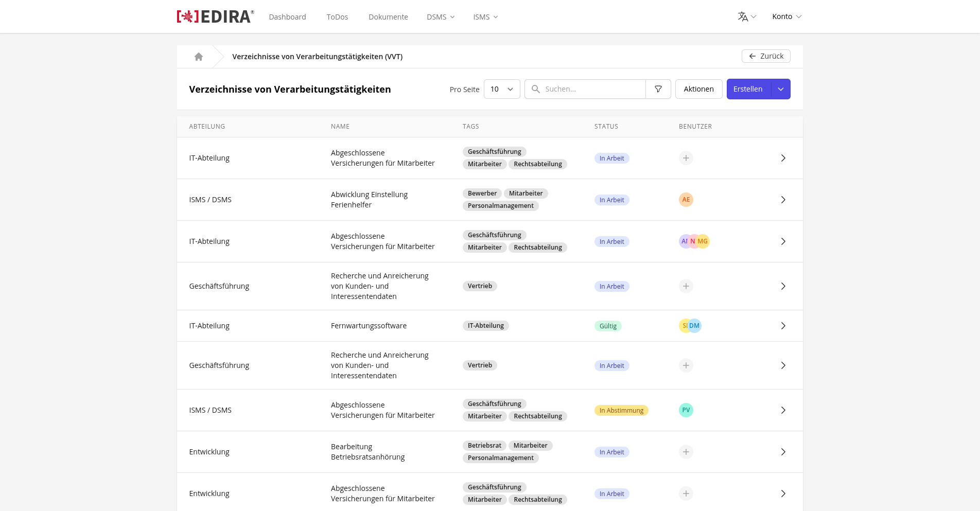Click the Gültig status badge
Viewport: 980px width, 511px height.
608,326
